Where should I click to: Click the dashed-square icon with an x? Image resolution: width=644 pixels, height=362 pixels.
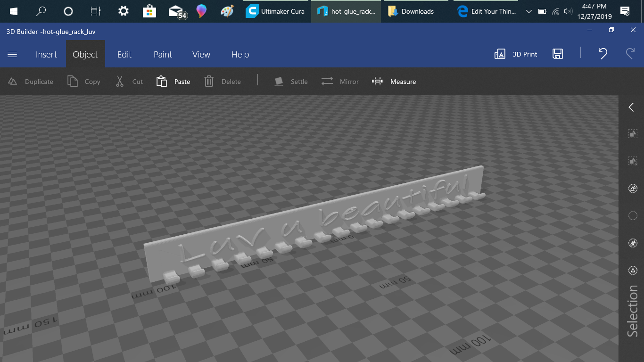(633, 161)
